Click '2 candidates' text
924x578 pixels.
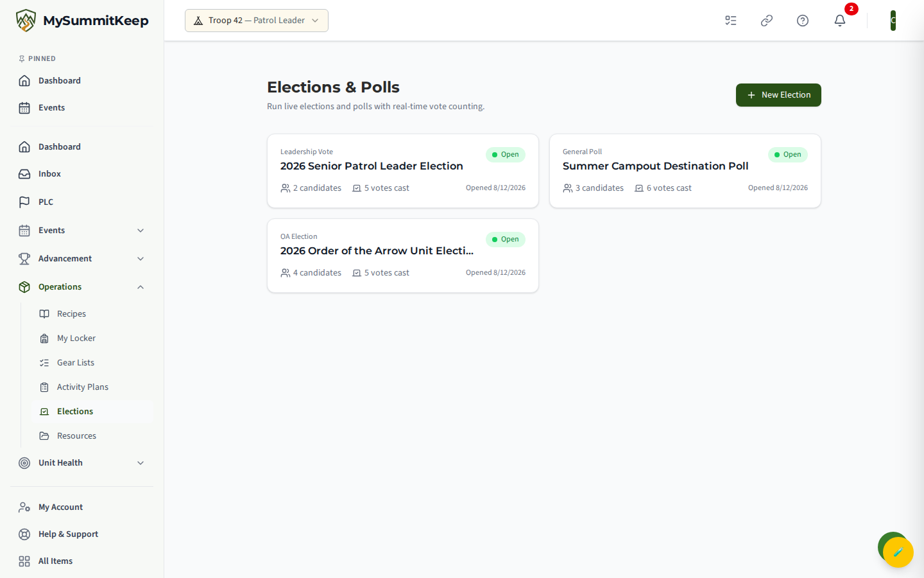coord(317,188)
